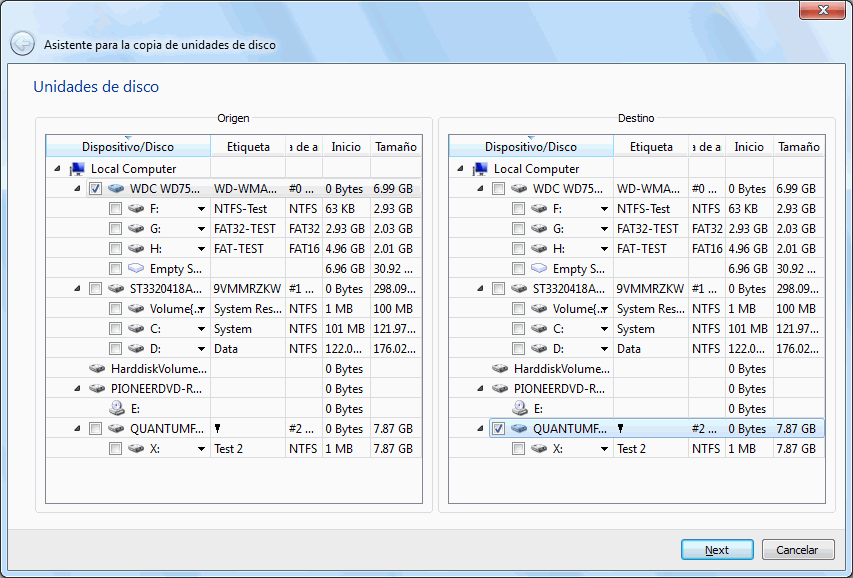Click E: optical disc icon in Origen
853x578 pixels.
coord(116,408)
